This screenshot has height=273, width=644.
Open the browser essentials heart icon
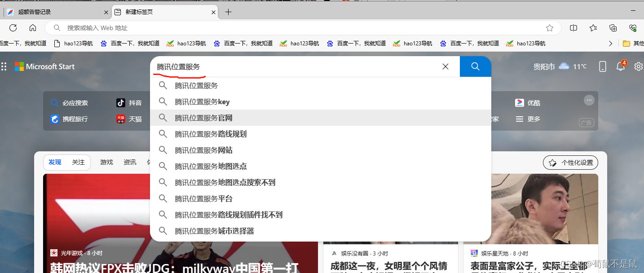(633, 28)
